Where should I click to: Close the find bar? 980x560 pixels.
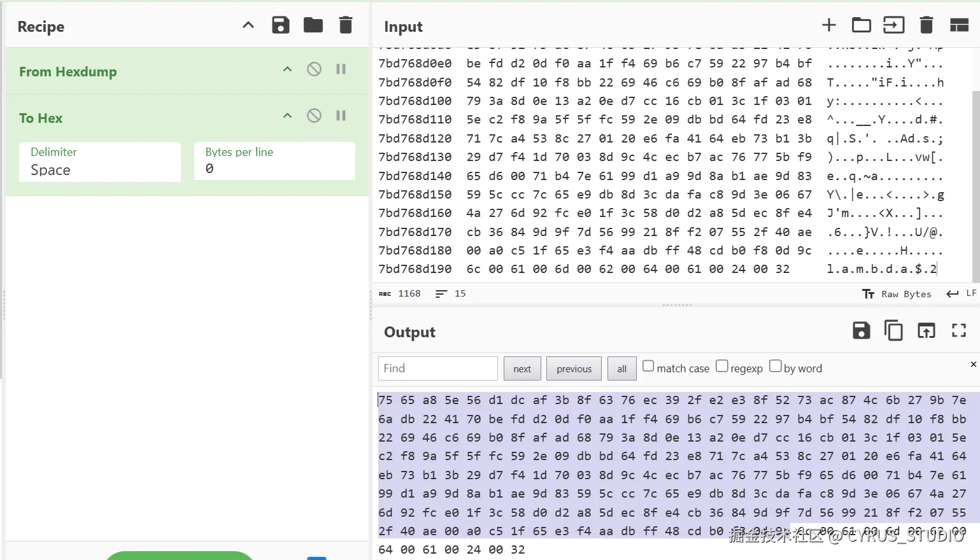click(973, 365)
